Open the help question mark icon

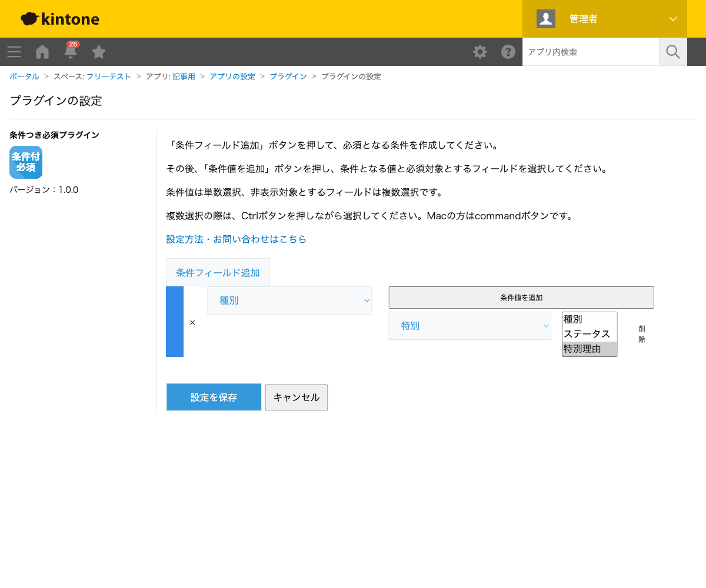(x=508, y=52)
